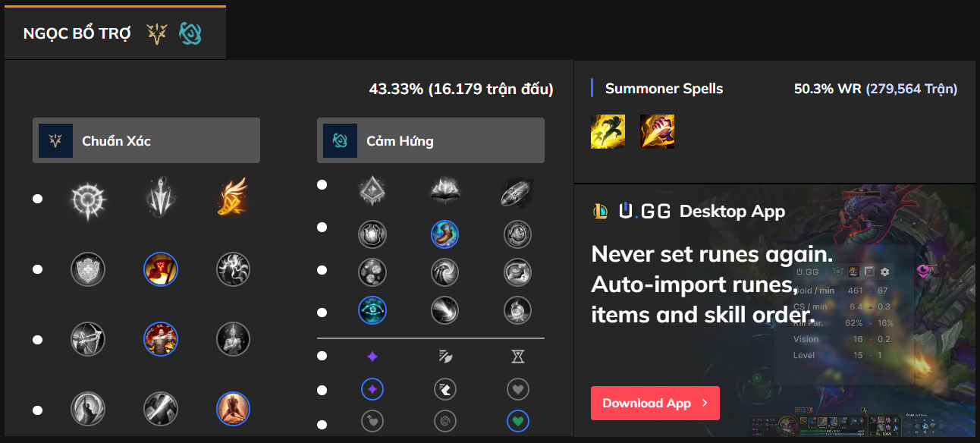Select the Glacial Augment keystone icon
980x443 pixels.
coord(372,192)
